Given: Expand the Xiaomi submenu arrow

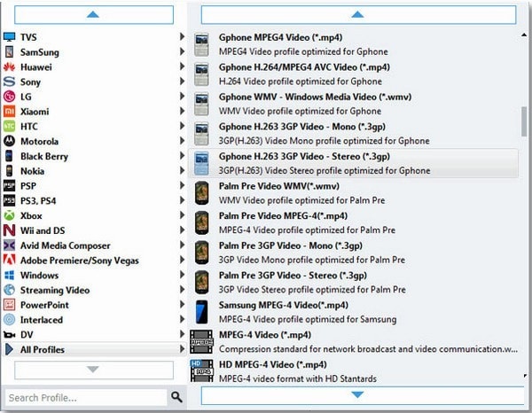Looking at the screenshot, I should [x=182, y=111].
